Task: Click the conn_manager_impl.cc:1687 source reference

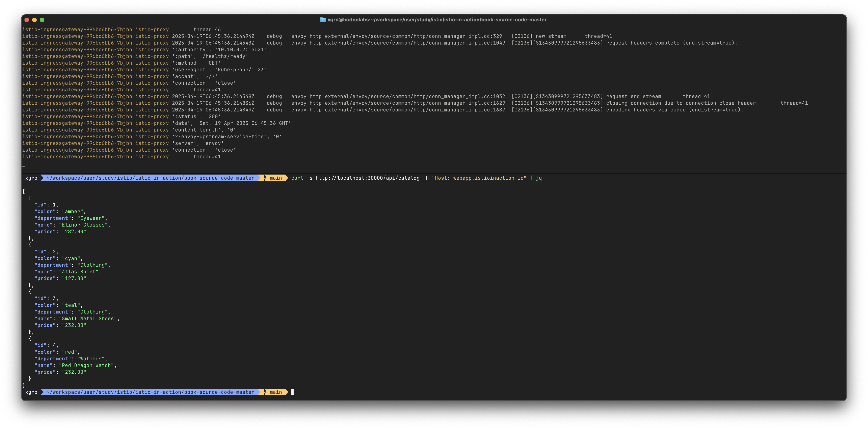Action: tap(415, 110)
